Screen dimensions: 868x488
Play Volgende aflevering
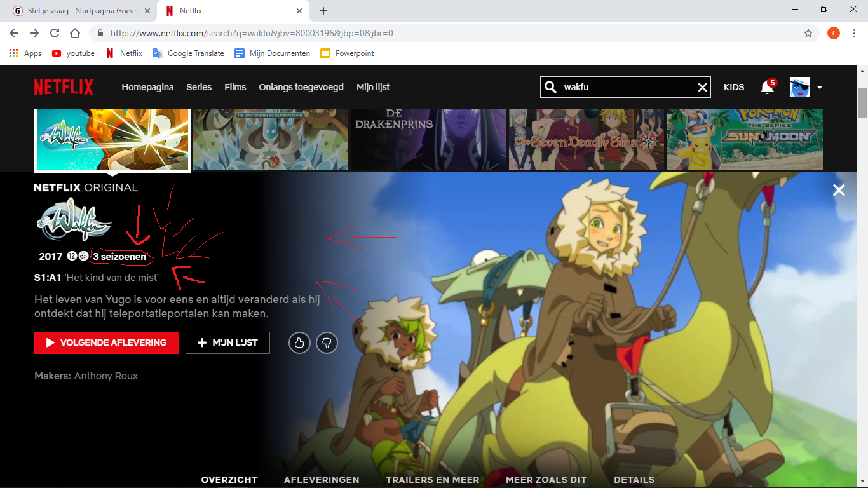click(106, 342)
